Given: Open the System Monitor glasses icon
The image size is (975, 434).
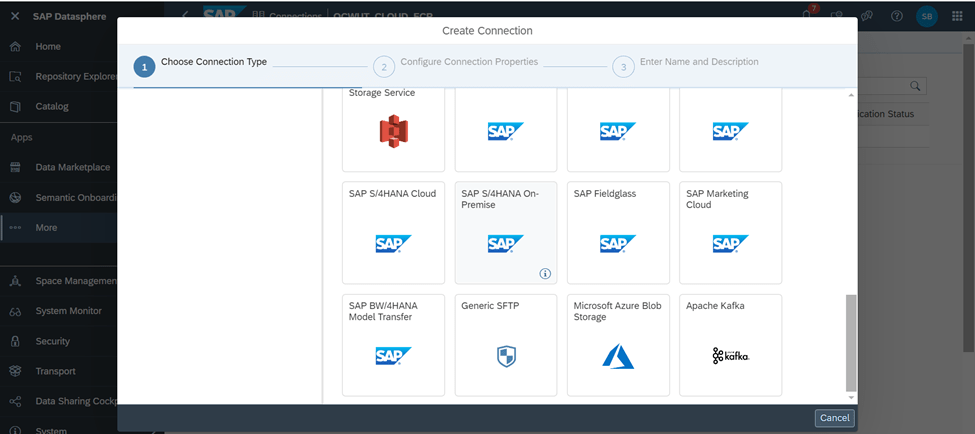Looking at the screenshot, I should [x=16, y=311].
